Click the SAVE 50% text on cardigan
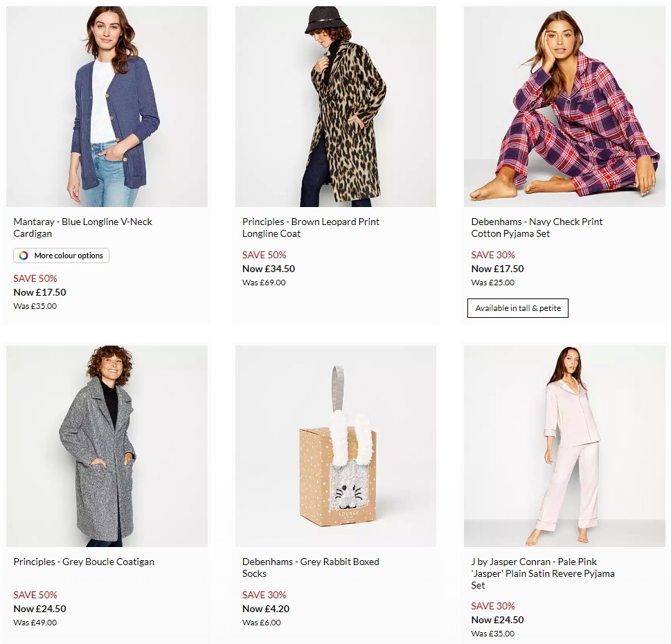The height and width of the screenshot is (644, 671). [35, 278]
